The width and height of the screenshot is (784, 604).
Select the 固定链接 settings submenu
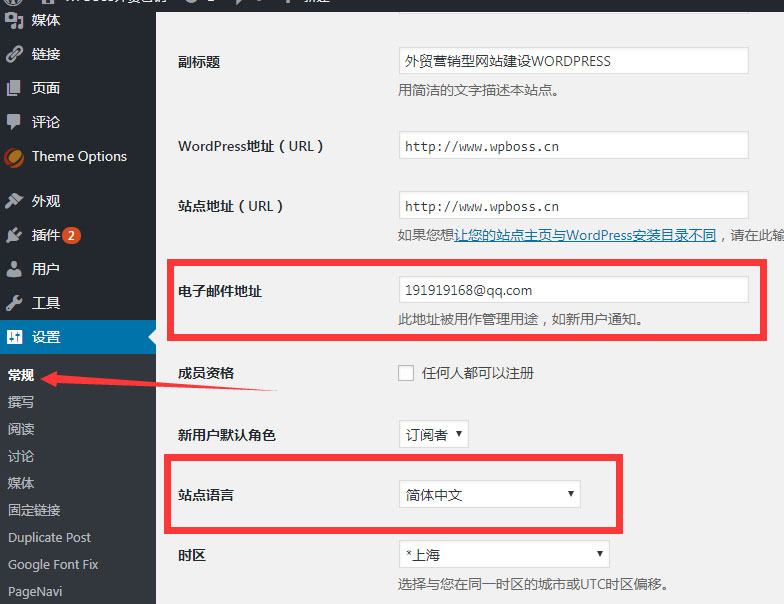34,510
